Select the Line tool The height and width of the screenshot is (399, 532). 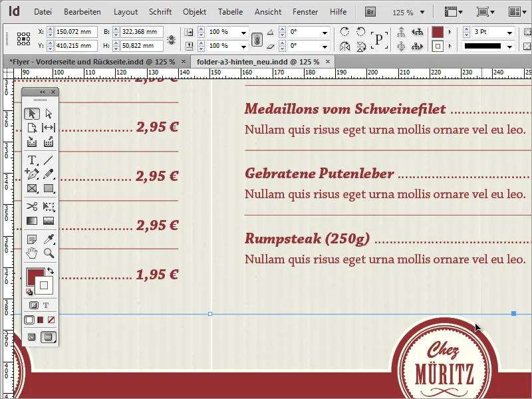pos(49,160)
